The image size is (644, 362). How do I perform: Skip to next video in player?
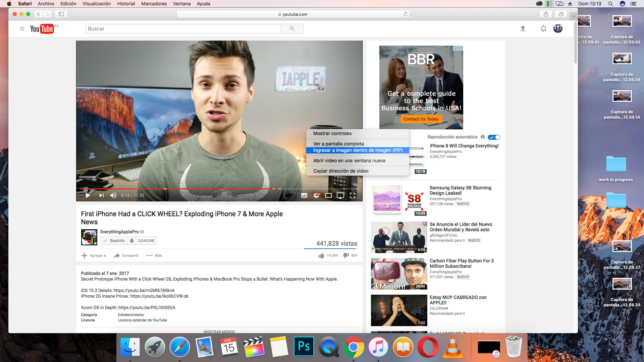click(101, 195)
